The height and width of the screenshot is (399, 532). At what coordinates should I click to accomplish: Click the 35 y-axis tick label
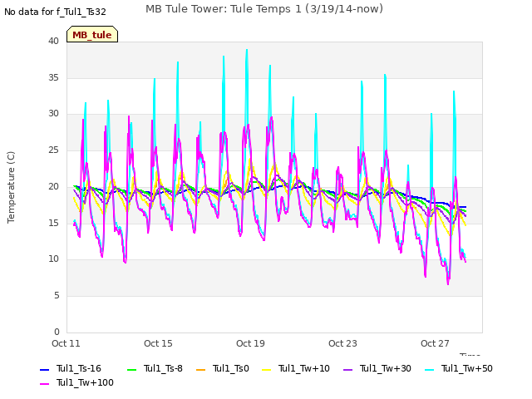pyautogui.click(x=53, y=77)
